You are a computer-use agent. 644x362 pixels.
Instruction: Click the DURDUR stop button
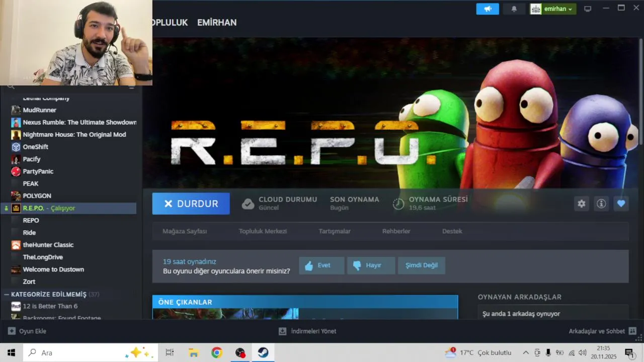191,204
